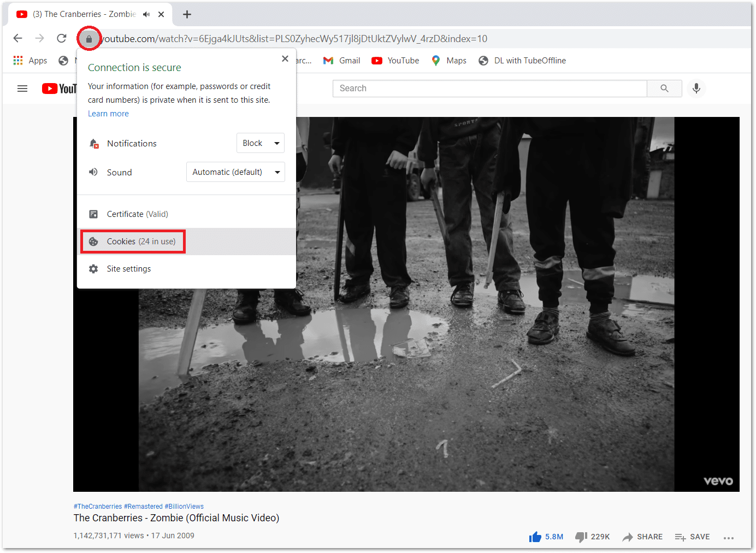Click the search magnifier button

tap(664, 89)
